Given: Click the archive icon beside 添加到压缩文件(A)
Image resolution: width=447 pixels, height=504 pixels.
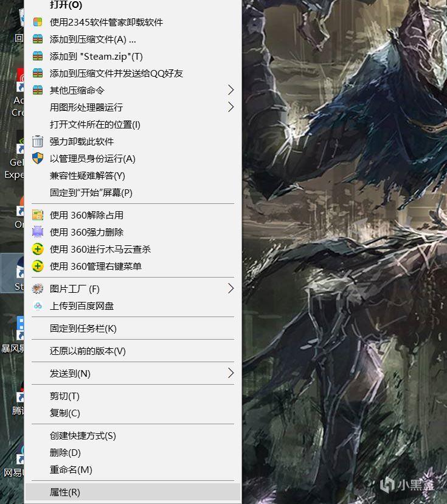Looking at the screenshot, I should coord(38,39).
